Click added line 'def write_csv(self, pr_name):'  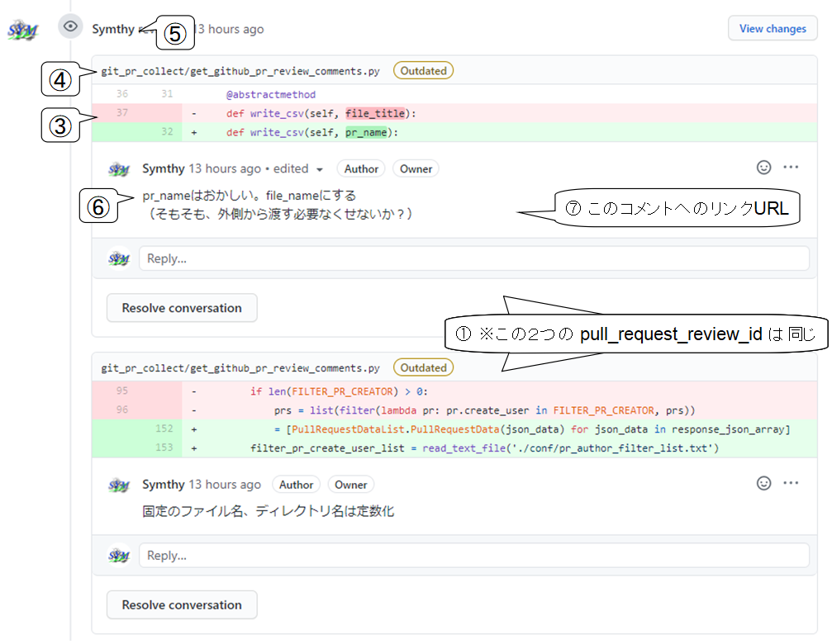click(x=454, y=132)
